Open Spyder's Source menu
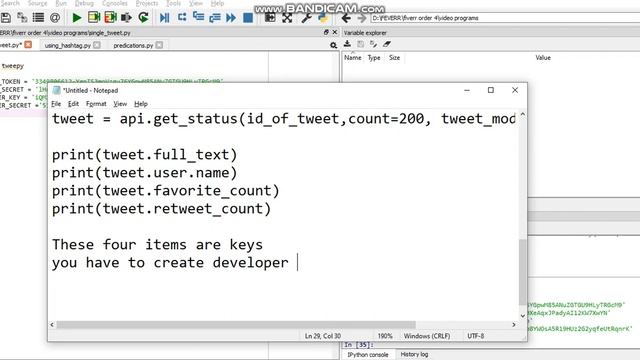 pos(37,3)
